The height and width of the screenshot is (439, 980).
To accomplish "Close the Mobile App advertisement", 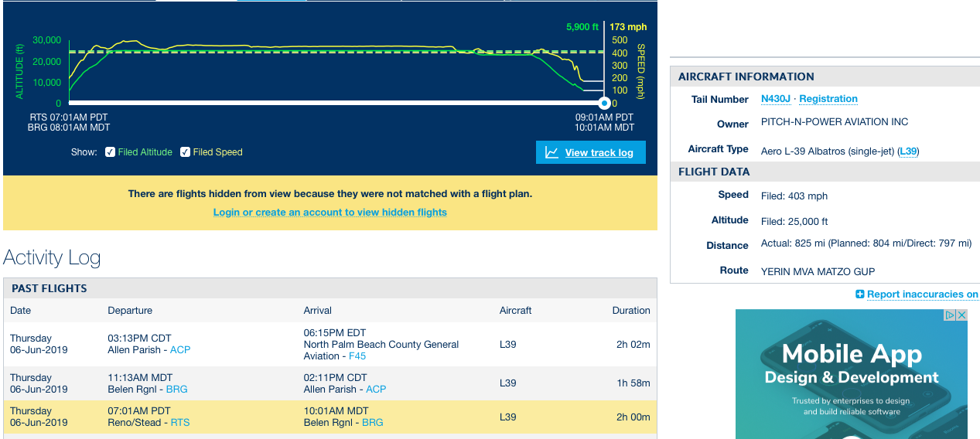I will tap(961, 315).
